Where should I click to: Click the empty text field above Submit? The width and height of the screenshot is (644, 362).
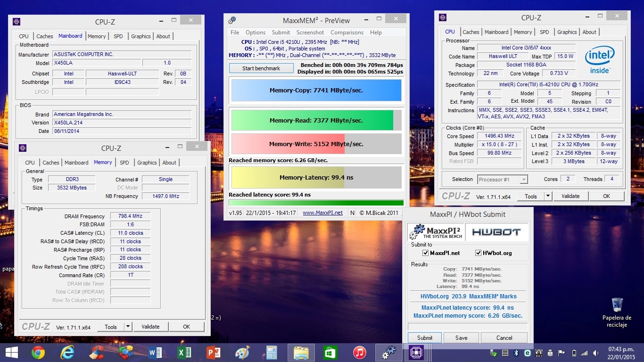tap(467, 327)
